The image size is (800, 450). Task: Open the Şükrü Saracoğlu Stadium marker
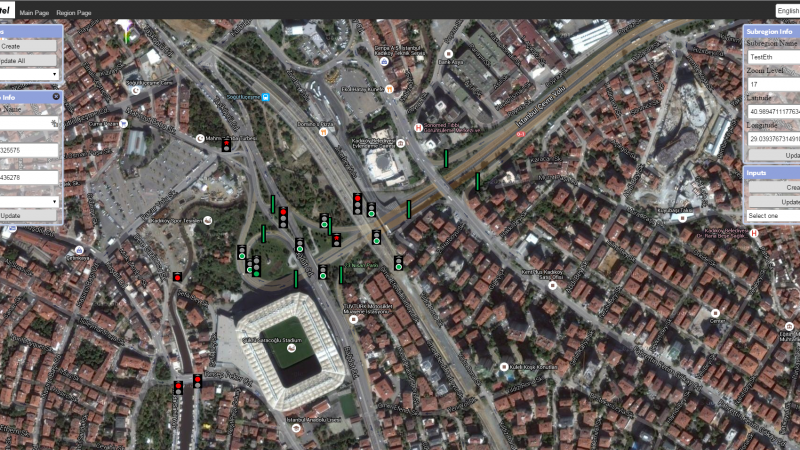click(291, 348)
